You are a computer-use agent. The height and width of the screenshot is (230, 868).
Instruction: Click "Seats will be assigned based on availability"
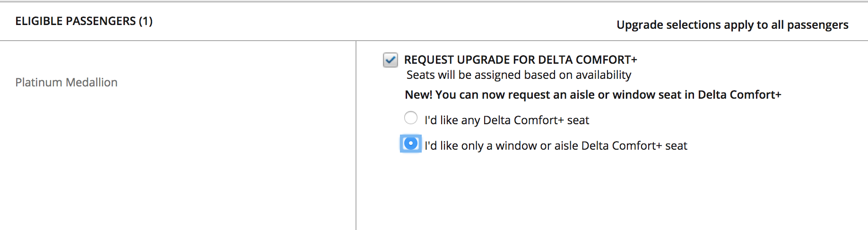[519, 75]
